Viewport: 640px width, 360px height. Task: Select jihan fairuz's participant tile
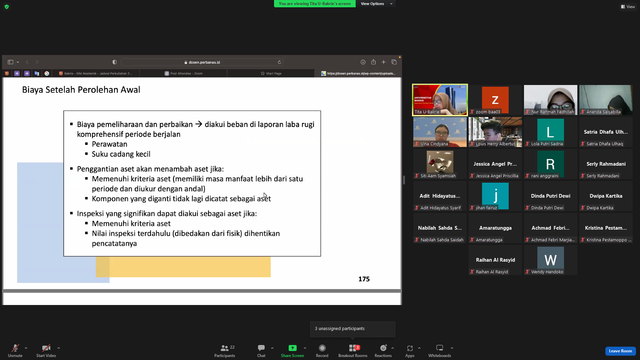click(495, 196)
